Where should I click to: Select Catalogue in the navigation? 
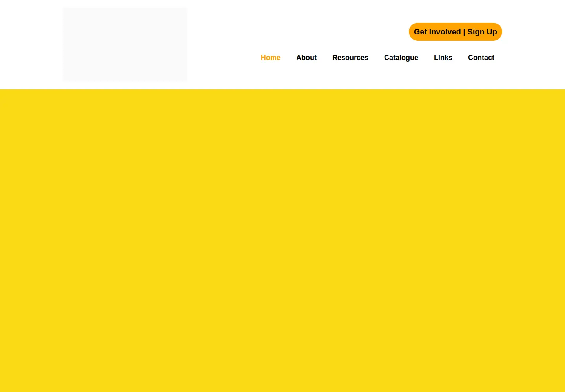[401, 58]
